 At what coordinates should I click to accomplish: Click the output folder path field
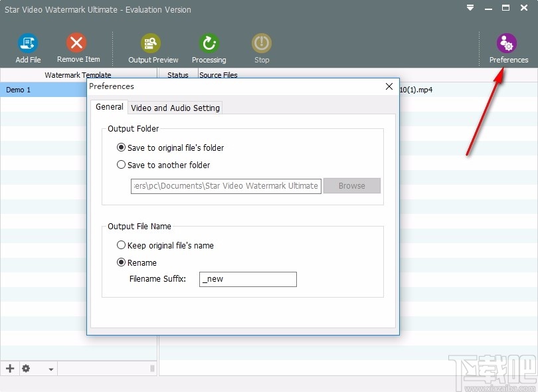tap(226, 186)
